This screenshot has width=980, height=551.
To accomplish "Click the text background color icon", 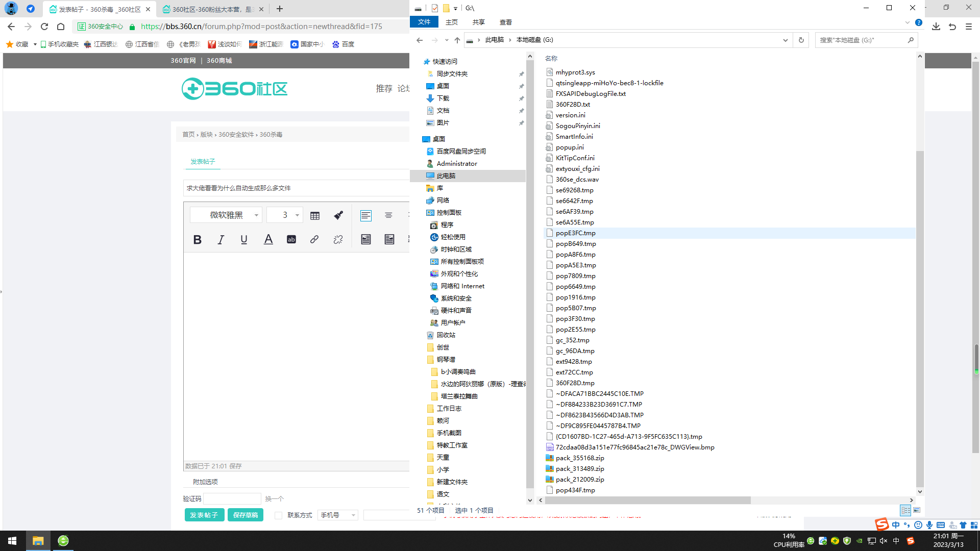I will [x=291, y=240].
